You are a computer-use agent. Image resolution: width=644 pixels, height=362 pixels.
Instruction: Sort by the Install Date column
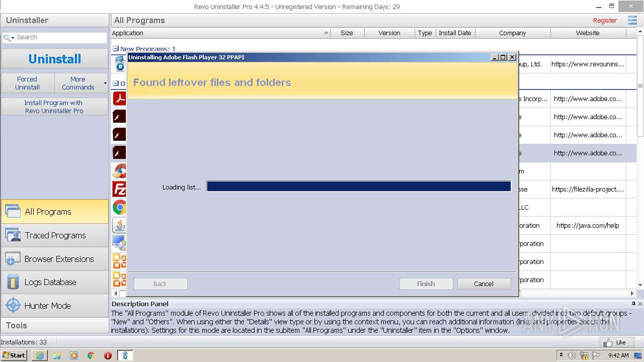(455, 33)
